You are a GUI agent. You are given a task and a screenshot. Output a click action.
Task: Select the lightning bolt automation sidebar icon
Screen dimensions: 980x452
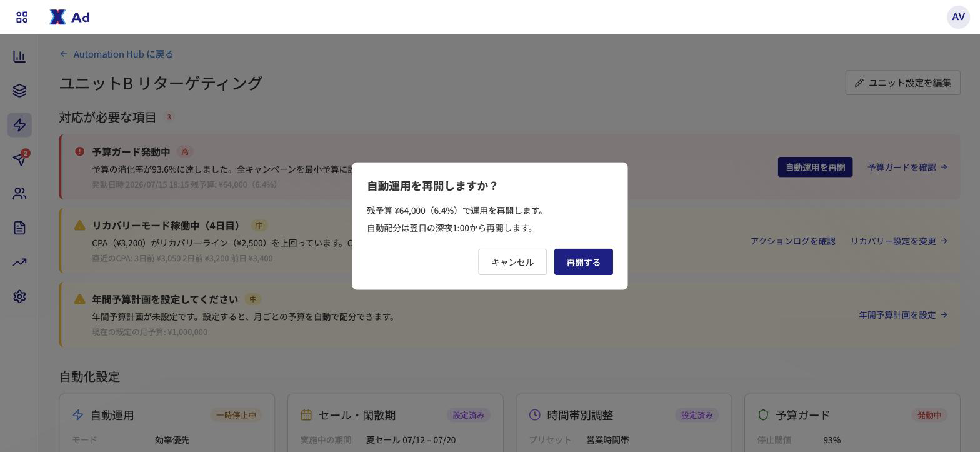point(19,125)
